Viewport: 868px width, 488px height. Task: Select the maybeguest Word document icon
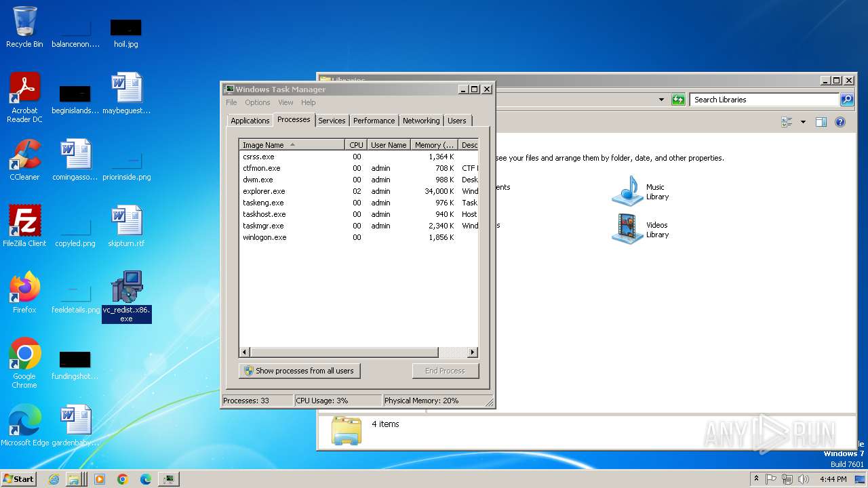[126, 94]
